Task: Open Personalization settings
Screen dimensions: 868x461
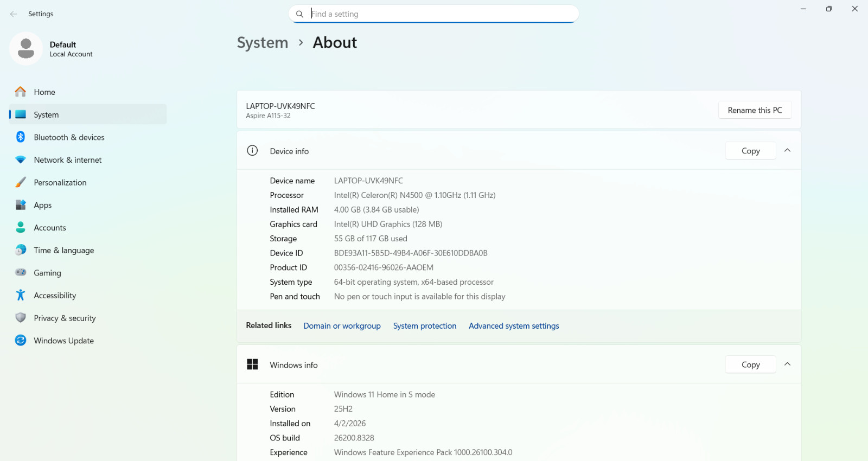Action: (88, 183)
